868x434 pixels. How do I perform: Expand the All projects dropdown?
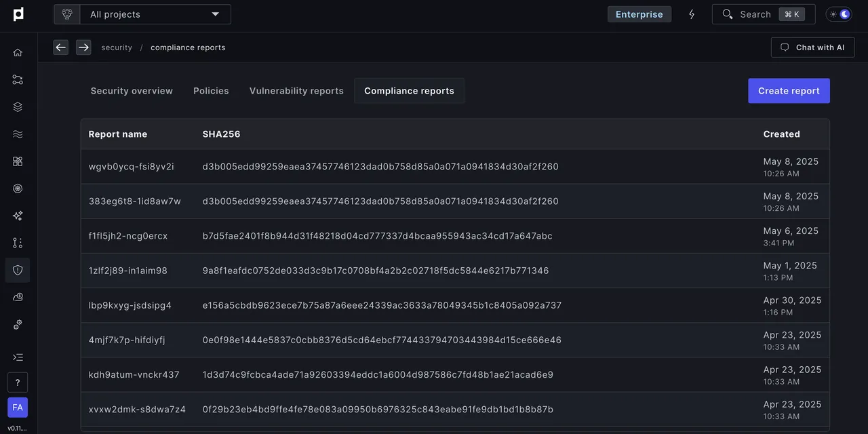pos(155,14)
